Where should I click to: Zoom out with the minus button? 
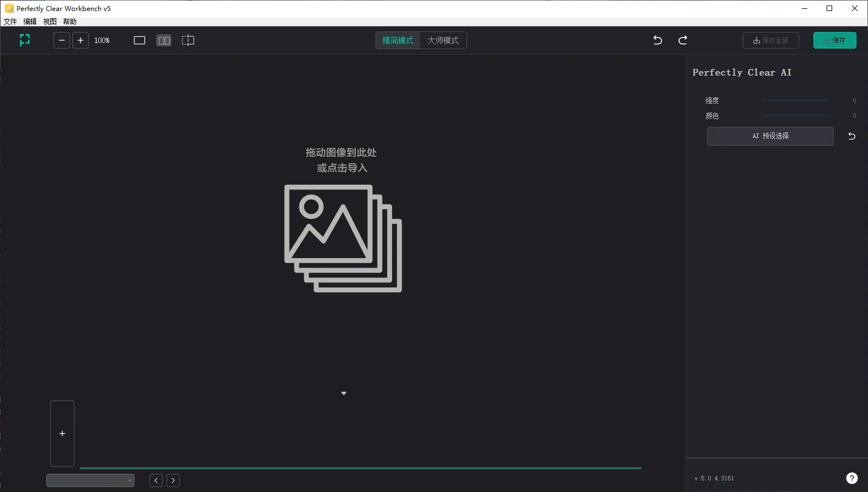point(62,40)
